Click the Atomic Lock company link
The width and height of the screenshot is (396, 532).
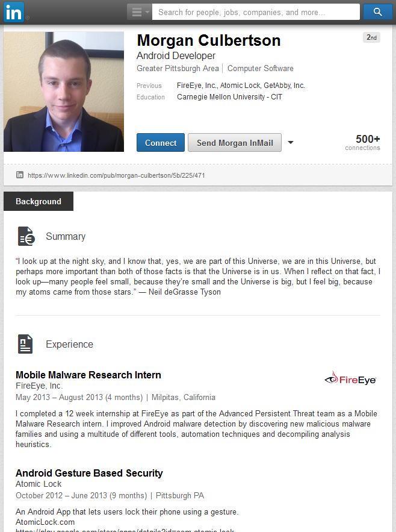[x=39, y=484]
